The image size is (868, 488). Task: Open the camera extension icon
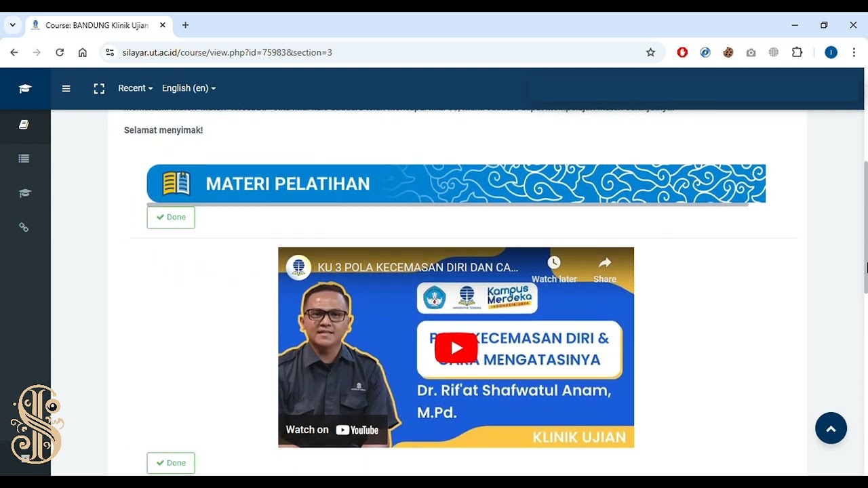751,52
